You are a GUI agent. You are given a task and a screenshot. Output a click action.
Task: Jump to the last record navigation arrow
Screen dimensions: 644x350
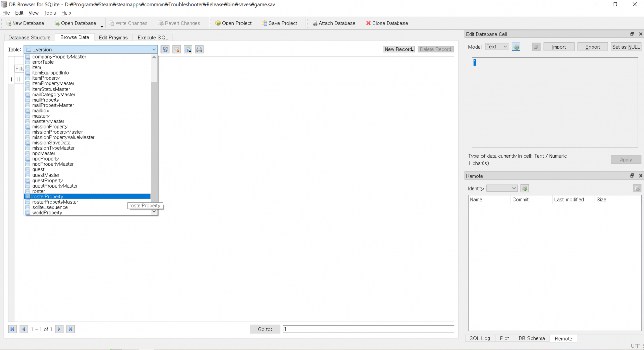point(70,329)
